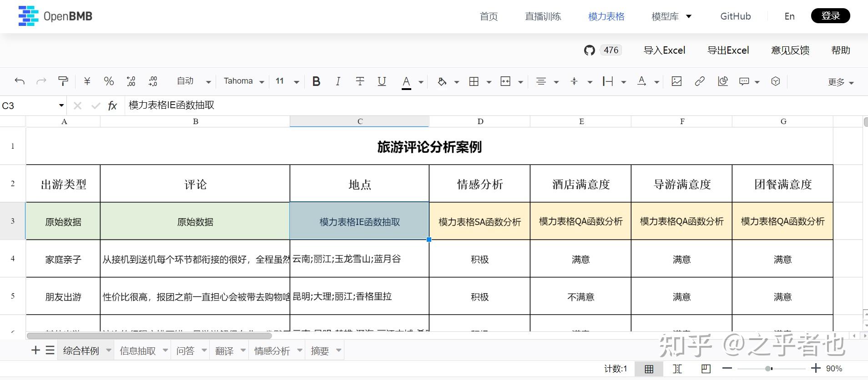This screenshot has width=868, height=380.
Task: Apply the cell fill bucket color
Action: (442, 82)
